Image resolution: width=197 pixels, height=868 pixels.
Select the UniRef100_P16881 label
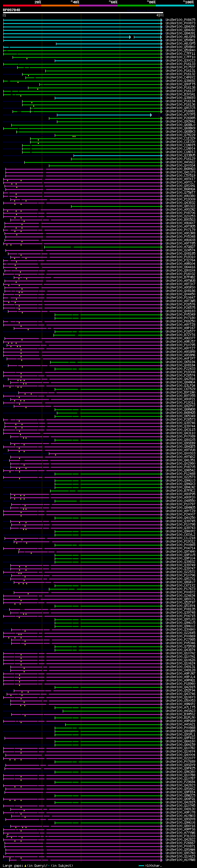click(x=180, y=111)
